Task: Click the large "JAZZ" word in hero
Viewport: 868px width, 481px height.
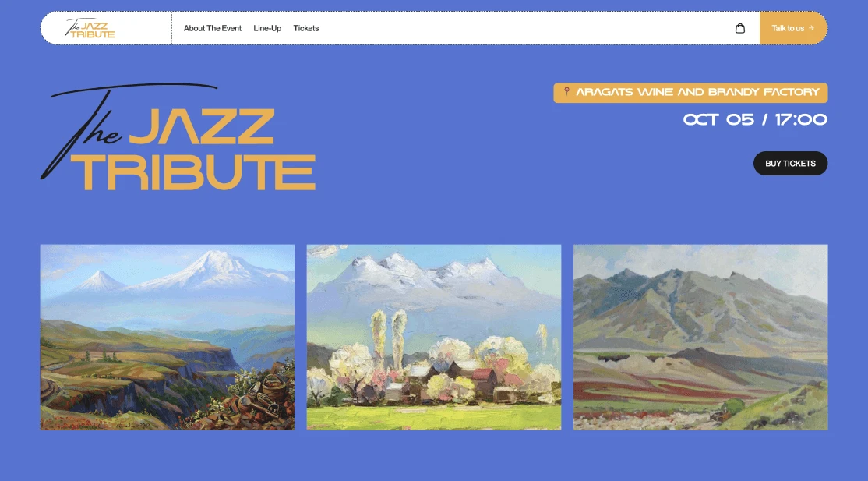Action: point(202,126)
